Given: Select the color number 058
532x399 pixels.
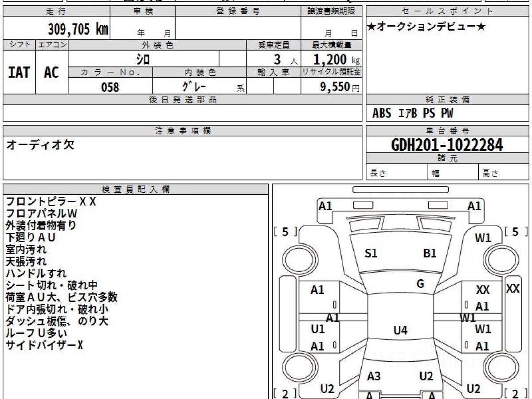Looking at the screenshot, I should 110,87.
